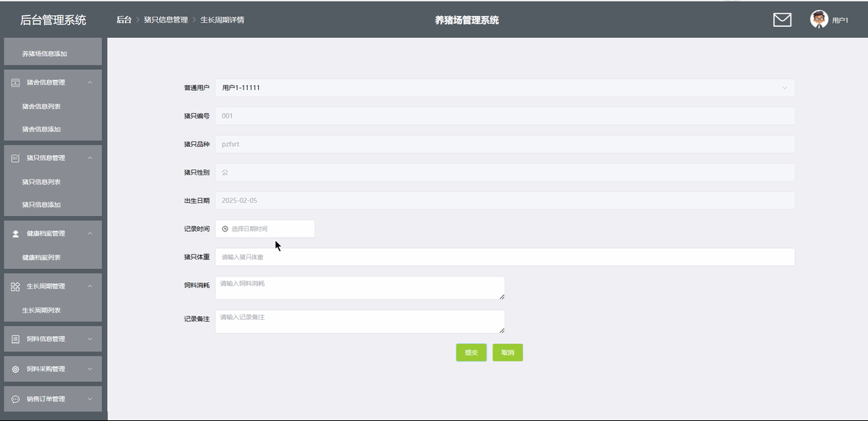Click the 后台管理系统 title

click(53, 20)
